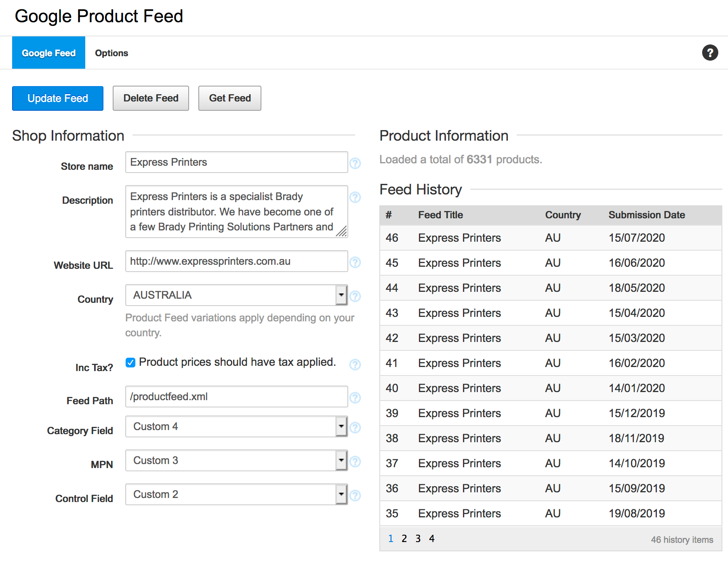Focus the Feed Path input field
This screenshot has height=578, width=728.
pos(236,397)
